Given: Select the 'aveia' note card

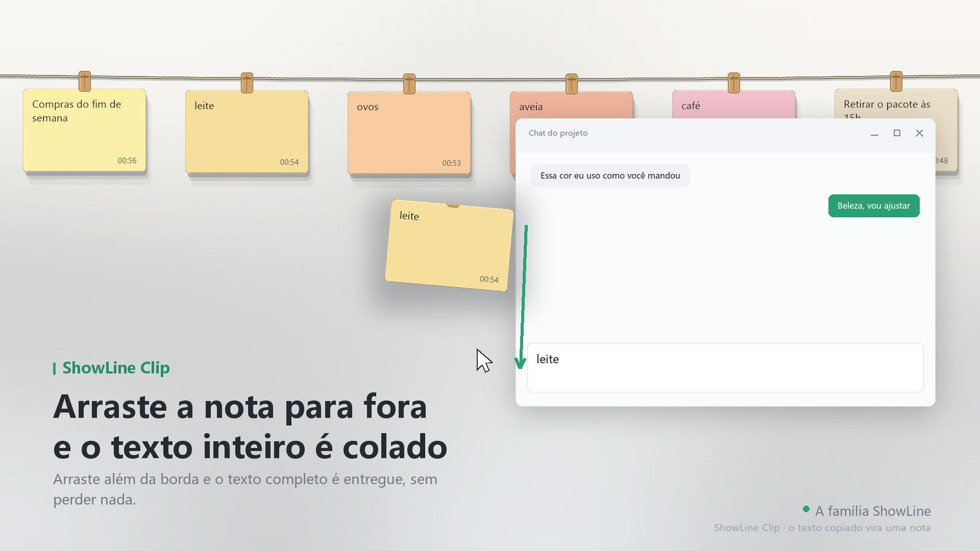Looking at the screenshot, I should pos(571,105).
